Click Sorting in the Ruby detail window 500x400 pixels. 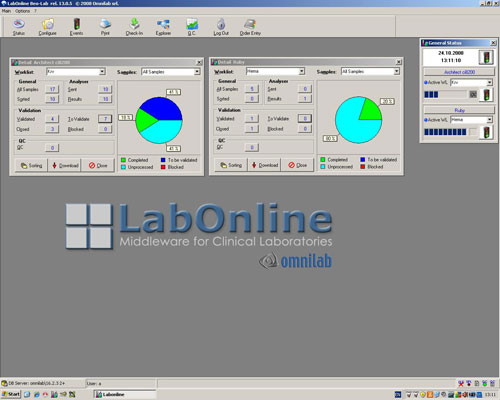point(231,165)
